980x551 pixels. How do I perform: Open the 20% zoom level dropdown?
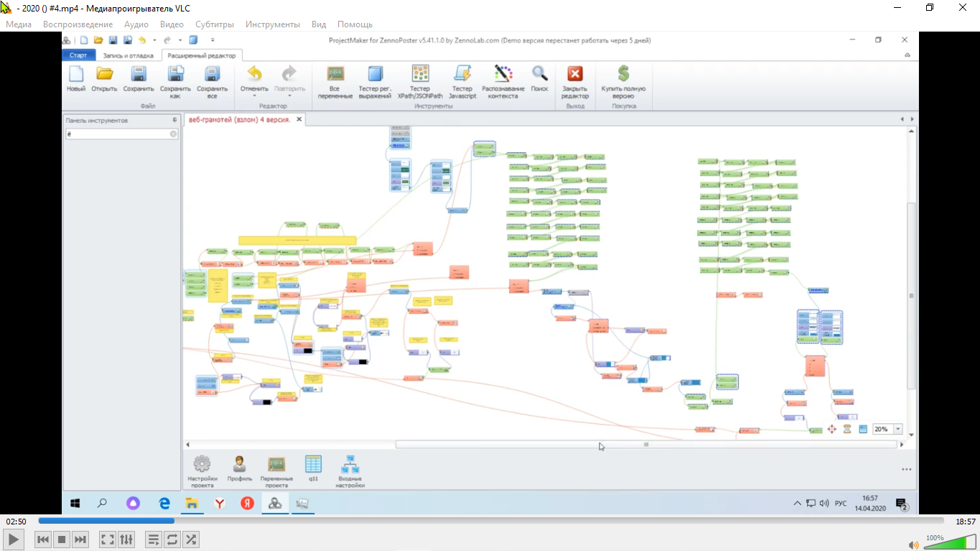tap(897, 429)
